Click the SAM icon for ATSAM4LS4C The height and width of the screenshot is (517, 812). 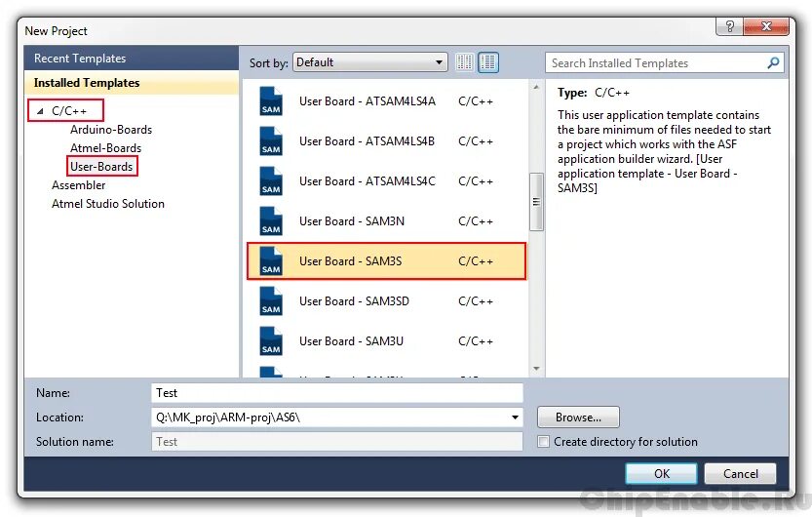(271, 180)
